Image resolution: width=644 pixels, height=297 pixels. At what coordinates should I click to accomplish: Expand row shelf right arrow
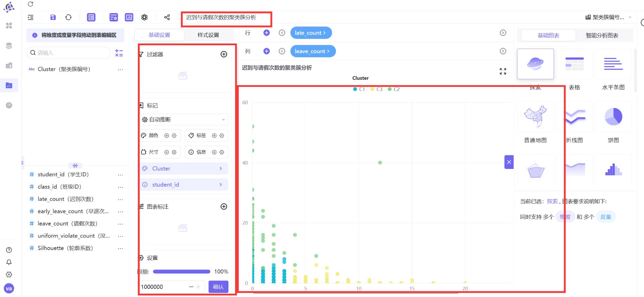click(503, 33)
